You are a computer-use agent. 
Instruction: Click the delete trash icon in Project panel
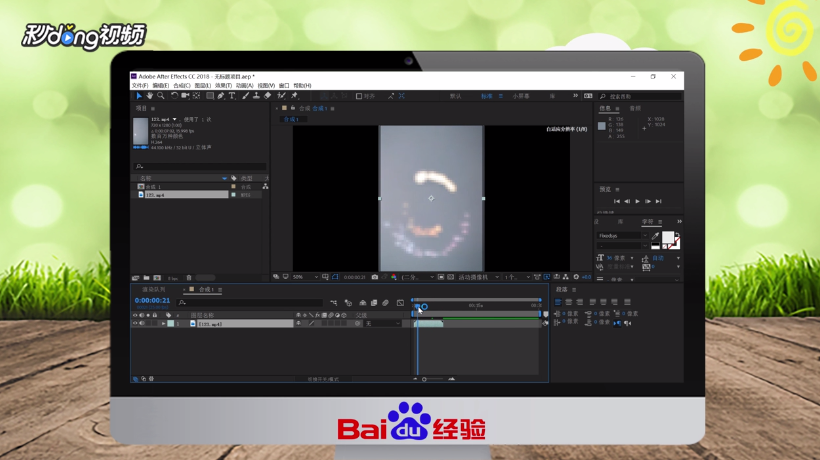pyautogui.click(x=189, y=278)
